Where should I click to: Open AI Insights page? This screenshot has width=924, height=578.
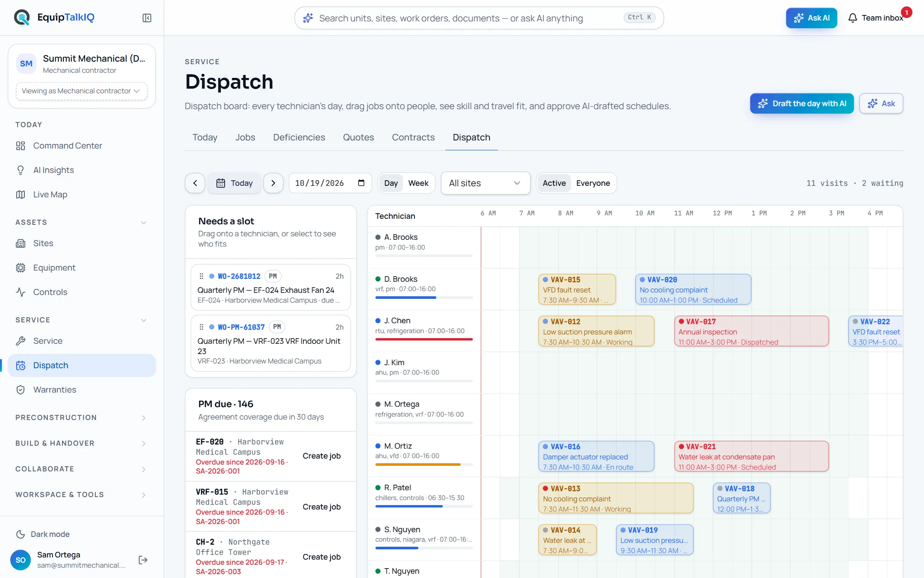point(82,170)
